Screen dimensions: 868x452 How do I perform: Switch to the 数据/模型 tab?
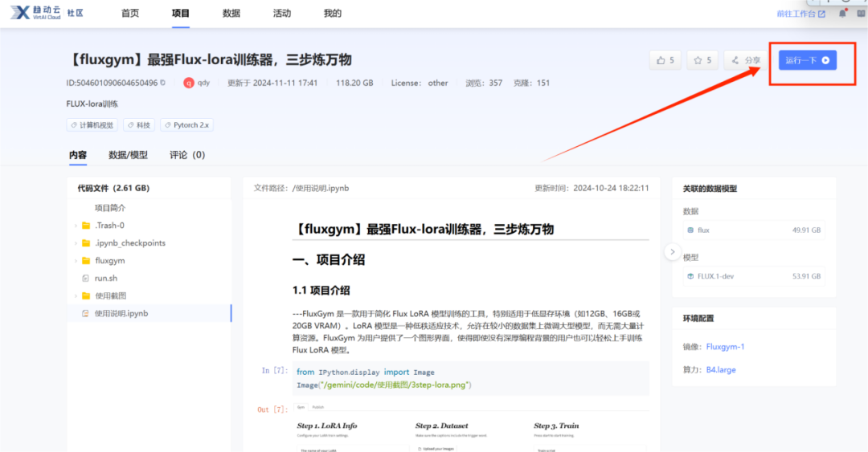pyautogui.click(x=128, y=155)
